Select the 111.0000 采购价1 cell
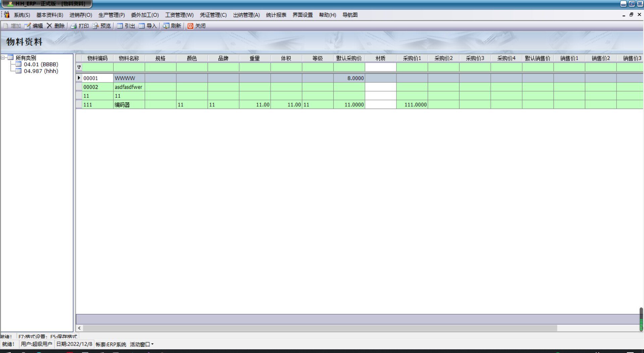 click(412, 105)
